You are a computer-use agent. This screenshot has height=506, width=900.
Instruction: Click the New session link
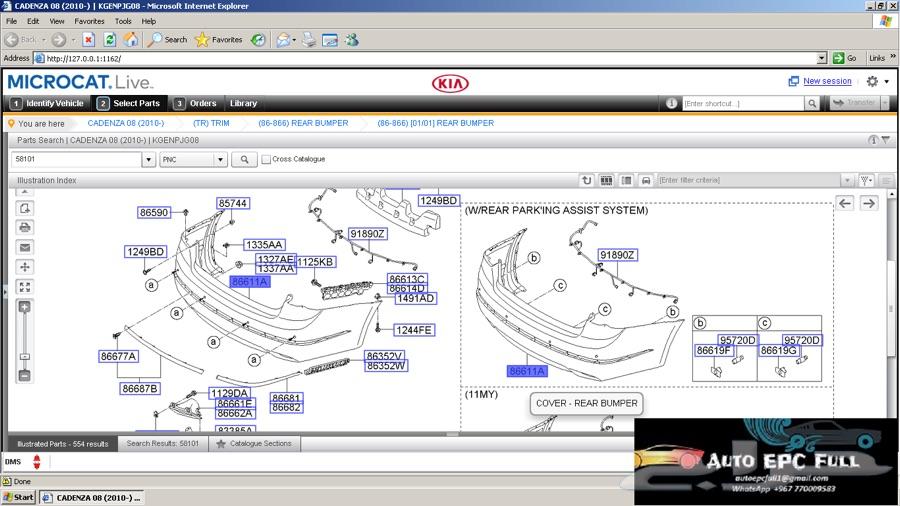(x=827, y=81)
